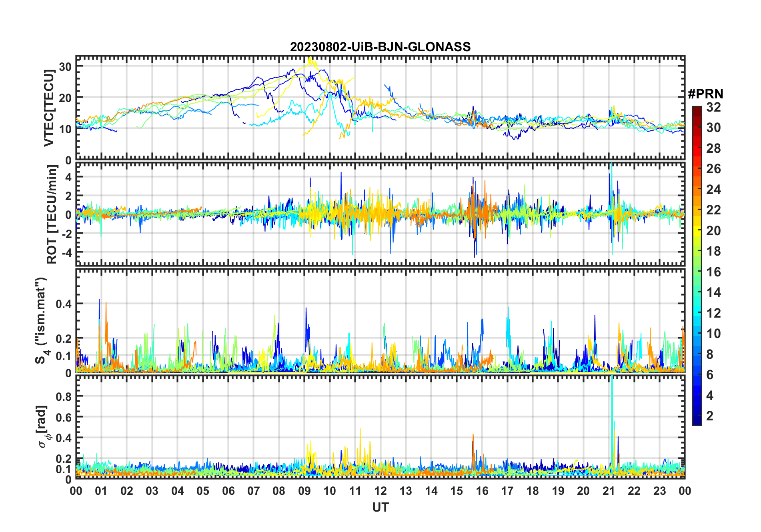
Task: Select the 06 tick on UT axis
Action: coord(228,491)
